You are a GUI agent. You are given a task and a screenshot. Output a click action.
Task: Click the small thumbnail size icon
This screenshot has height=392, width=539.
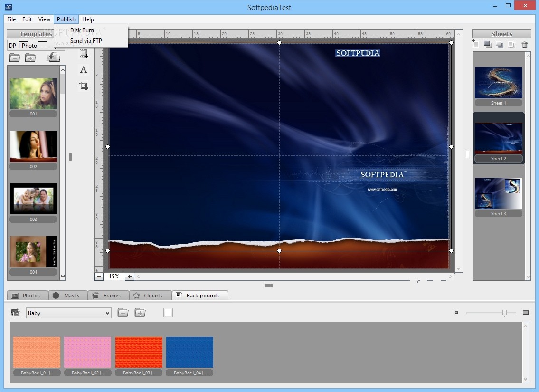(456, 313)
